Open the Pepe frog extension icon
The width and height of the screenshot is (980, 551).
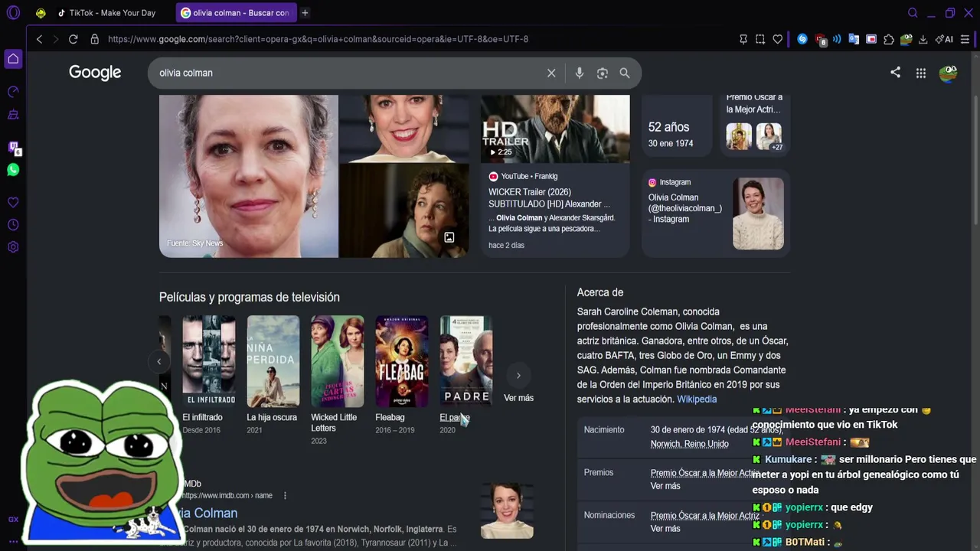[x=906, y=39]
